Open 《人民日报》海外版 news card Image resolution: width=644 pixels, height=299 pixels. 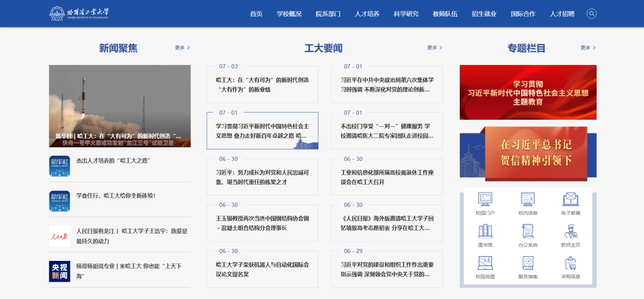point(388,223)
